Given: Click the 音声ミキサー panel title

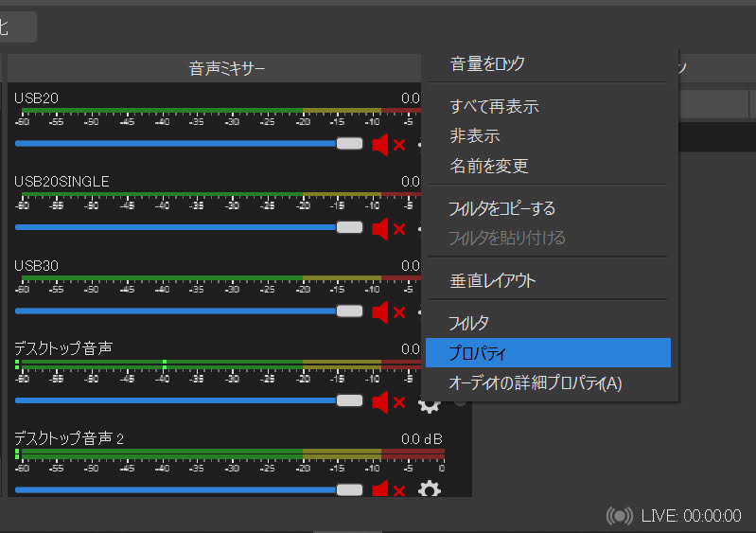Looking at the screenshot, I should coord(227,68).
